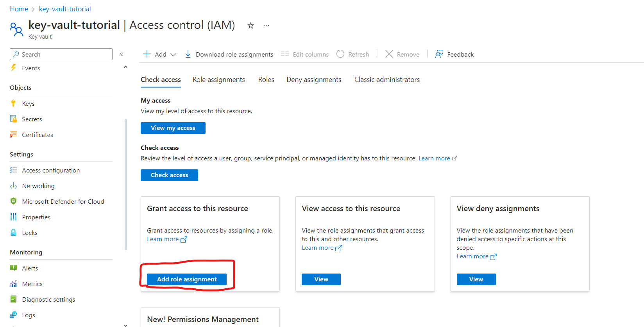
Task: Click the Logs icon in sidebar
Action: tap(13, 315)
